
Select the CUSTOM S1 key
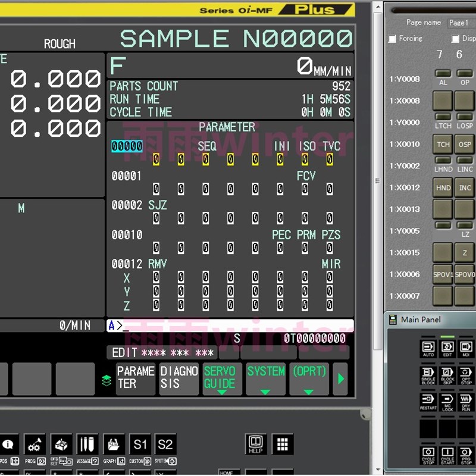coord(140,444)
